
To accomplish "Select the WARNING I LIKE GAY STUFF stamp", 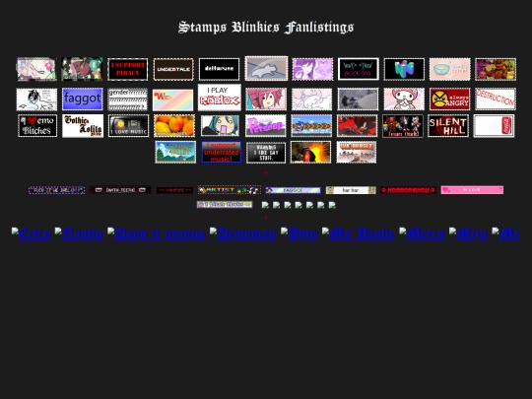I will pos(266,153).
